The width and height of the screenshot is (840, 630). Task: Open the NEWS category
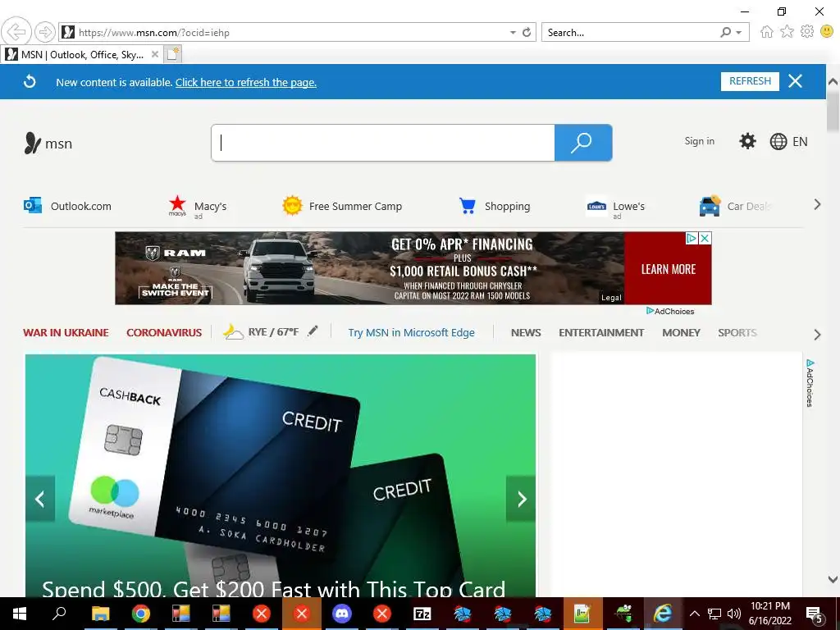click(526, 333)
